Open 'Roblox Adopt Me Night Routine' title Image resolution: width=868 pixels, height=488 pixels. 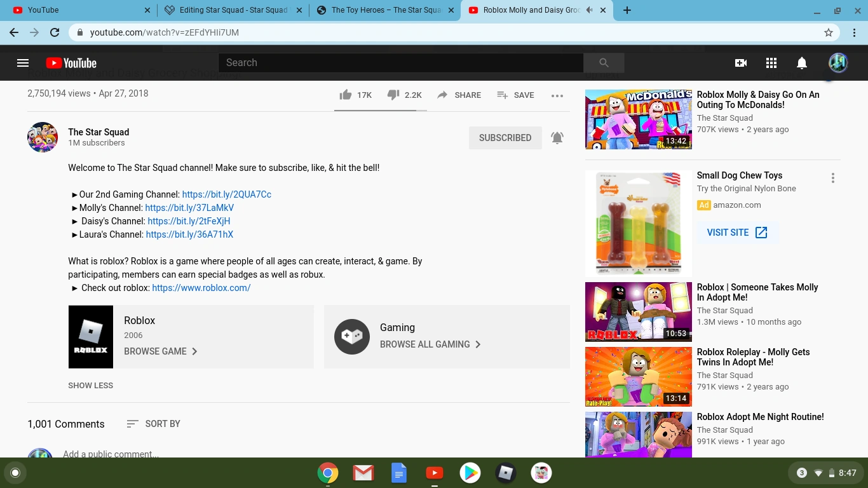761,417
